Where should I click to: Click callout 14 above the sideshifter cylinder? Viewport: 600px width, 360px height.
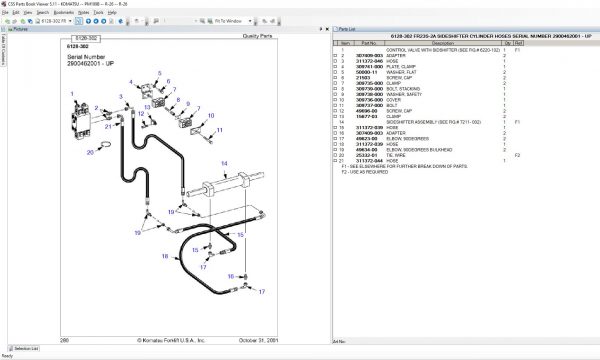pos(224,163)
